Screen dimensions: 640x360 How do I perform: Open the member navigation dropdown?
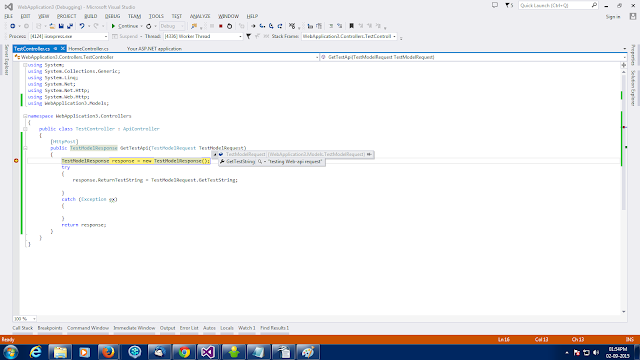[624, 57]
